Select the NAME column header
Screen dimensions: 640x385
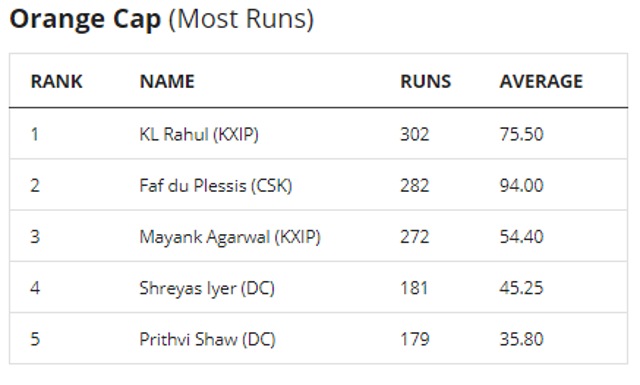coord(167,81)
